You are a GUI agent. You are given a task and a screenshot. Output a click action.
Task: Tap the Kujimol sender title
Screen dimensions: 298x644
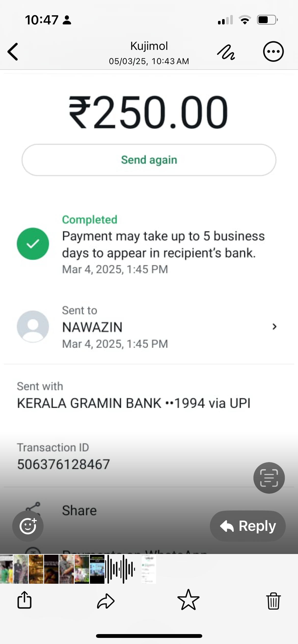pyautogui.click(x=149, y=46)
